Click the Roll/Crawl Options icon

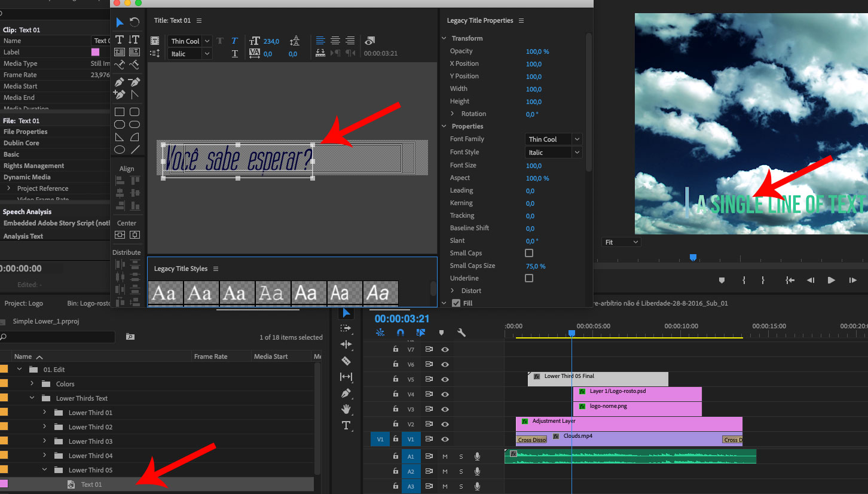[155, 53]
